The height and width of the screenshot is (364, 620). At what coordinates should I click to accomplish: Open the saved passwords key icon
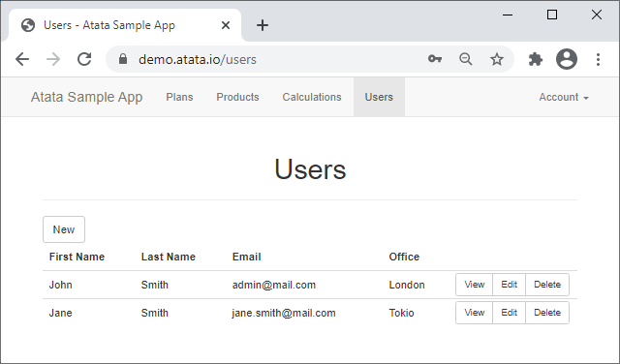point(435,59)
